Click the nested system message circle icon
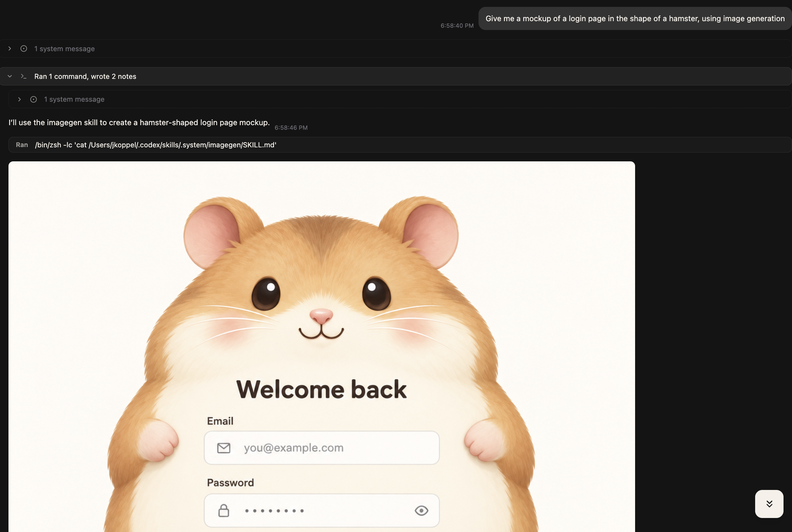Screen dimensions: 792x532 pos(34,99)
